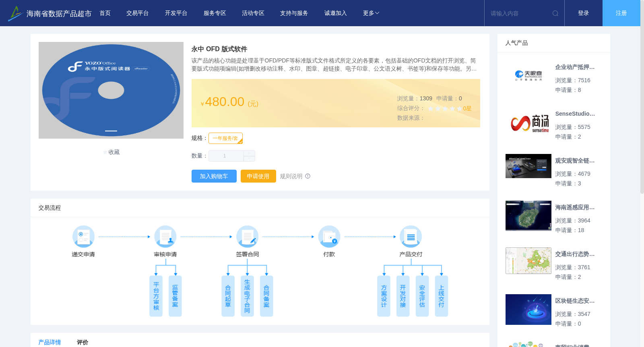Click the 注册 button
The width and height of the screenshot is (644, 347).
point(621,13)
